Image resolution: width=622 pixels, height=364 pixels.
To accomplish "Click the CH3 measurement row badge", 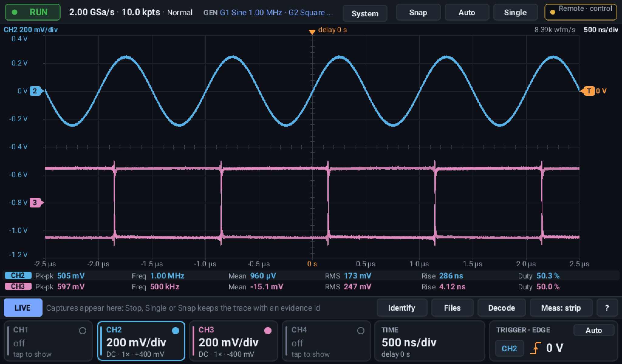I will [x=18, y=287].
